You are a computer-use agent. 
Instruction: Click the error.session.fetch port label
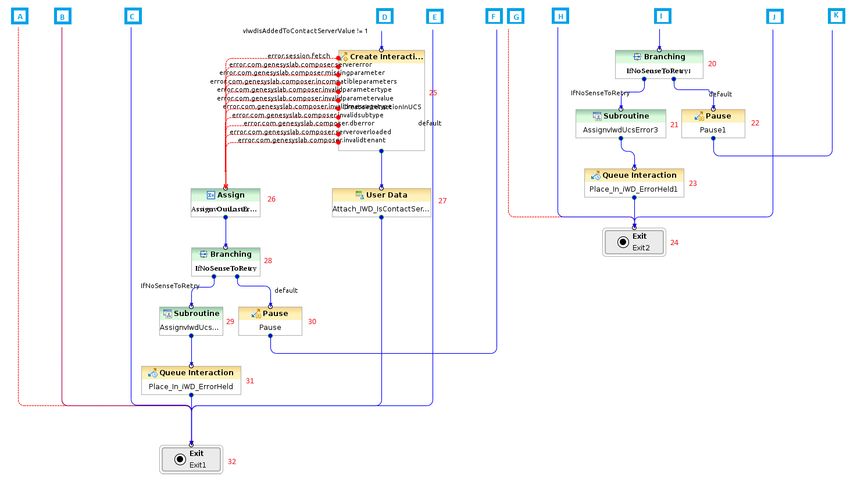tap(299, 56)
